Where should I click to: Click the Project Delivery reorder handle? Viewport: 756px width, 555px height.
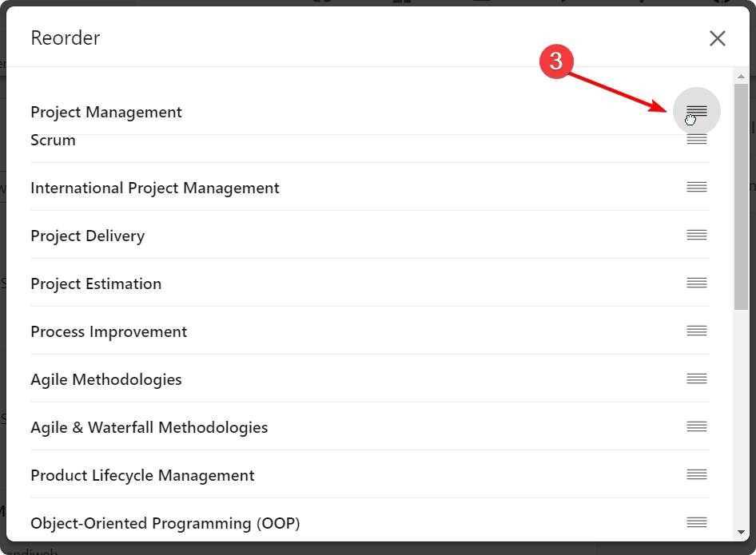pyautogui.click(x=697, y=236)
